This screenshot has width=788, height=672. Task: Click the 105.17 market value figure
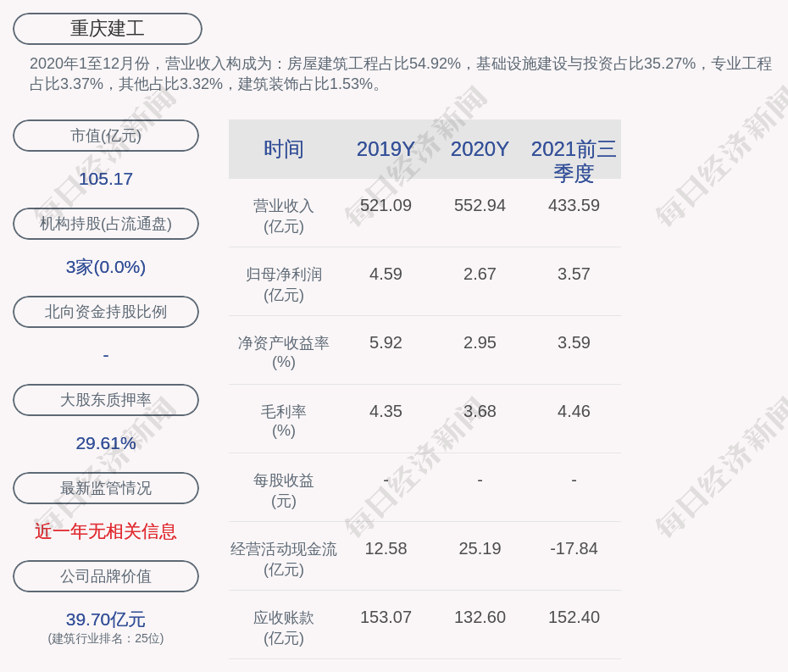tap(106, 179)
